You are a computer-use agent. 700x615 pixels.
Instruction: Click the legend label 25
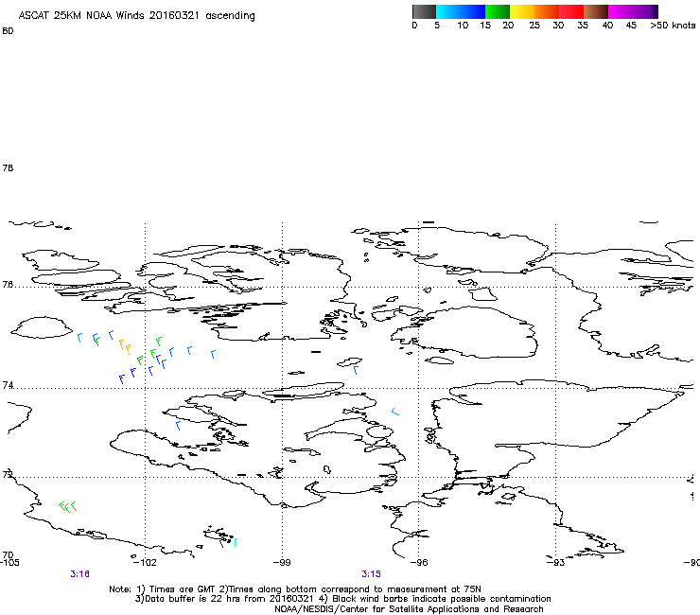coord(534,26)
